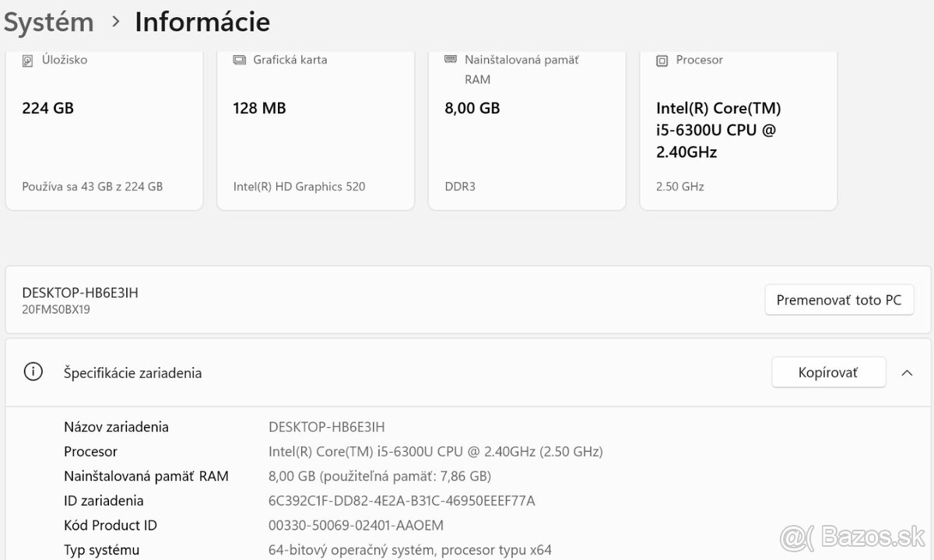934x560 pixels.
Task: Select the Kód Product ID value
Action: pos(356,526)
